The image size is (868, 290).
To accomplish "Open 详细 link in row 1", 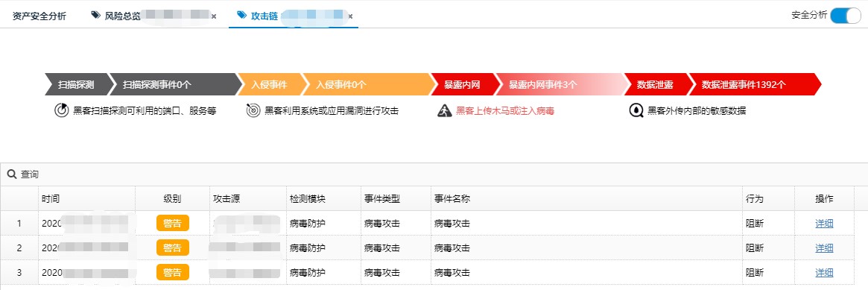I will 824,224.
